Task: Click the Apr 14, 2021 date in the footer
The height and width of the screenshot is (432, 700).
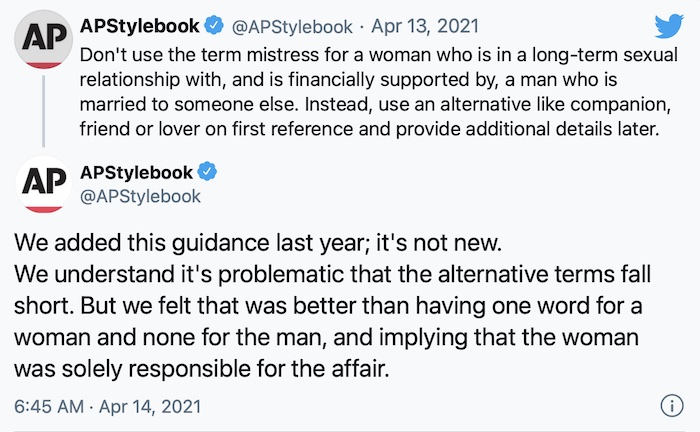Action: pos(150,407)
